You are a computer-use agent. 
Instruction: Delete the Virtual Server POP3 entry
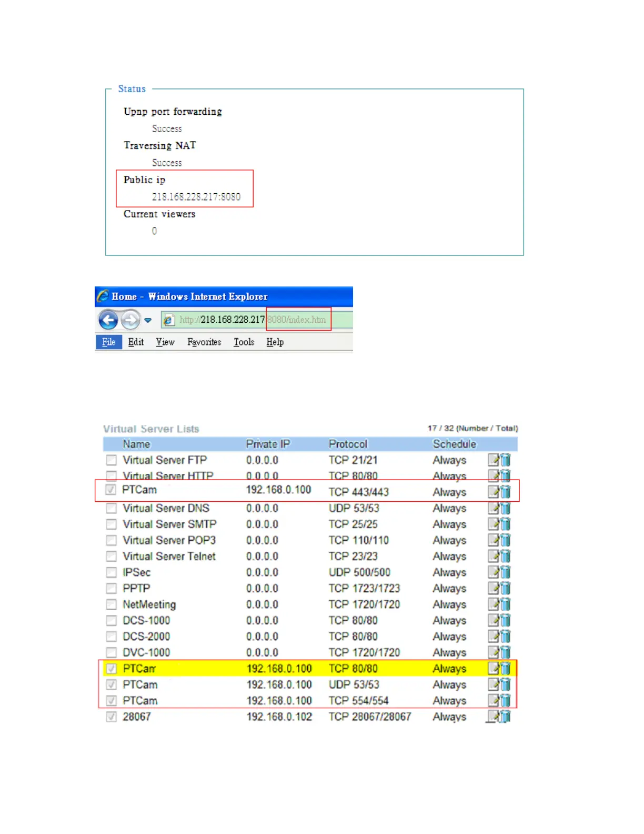[505, 540]
